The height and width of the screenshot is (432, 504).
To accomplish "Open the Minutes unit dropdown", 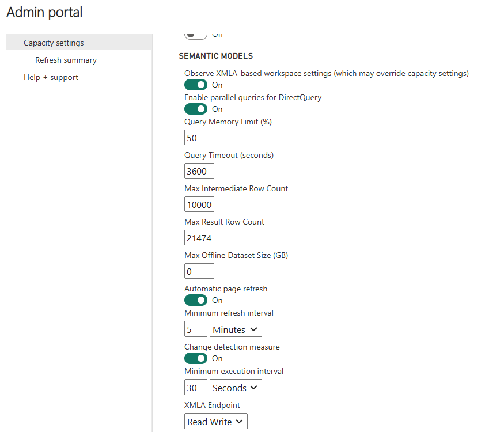I will click(x=236, y=329).
